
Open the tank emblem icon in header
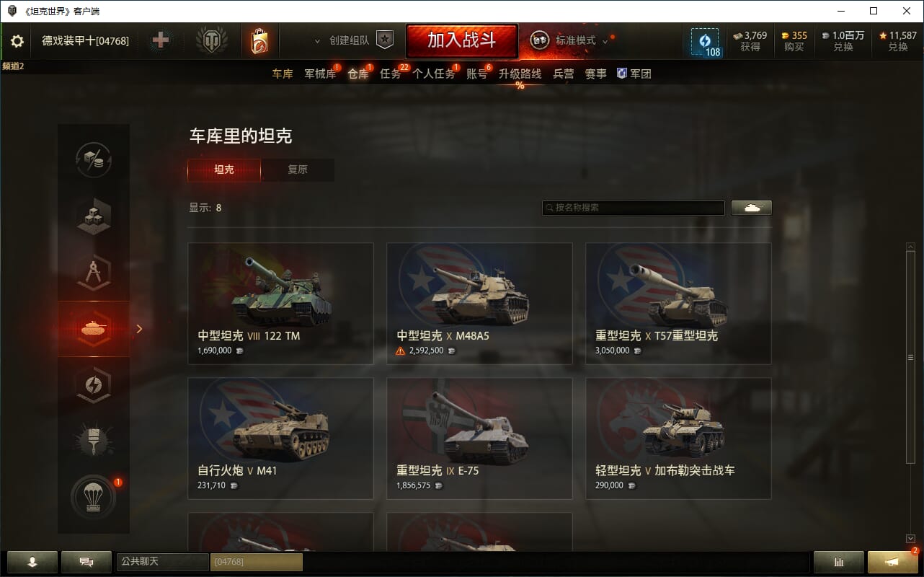click(211, 41)
